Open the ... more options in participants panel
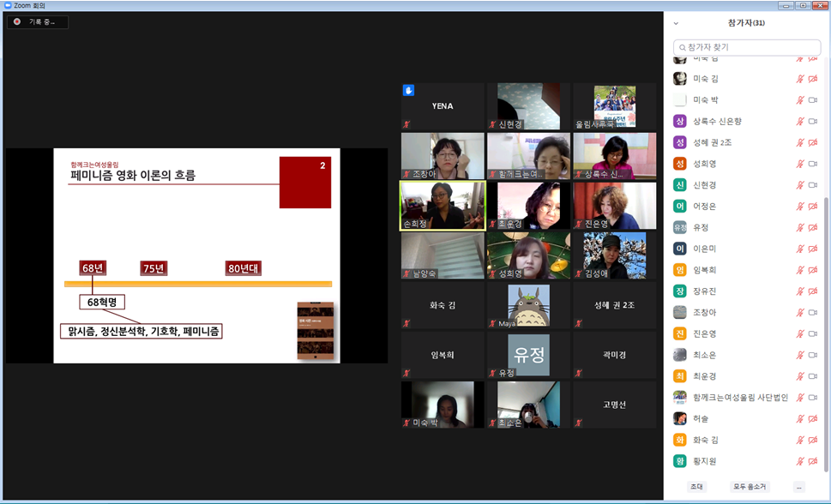The width and height of the screenshot is (831, 504). coord(799,487)
